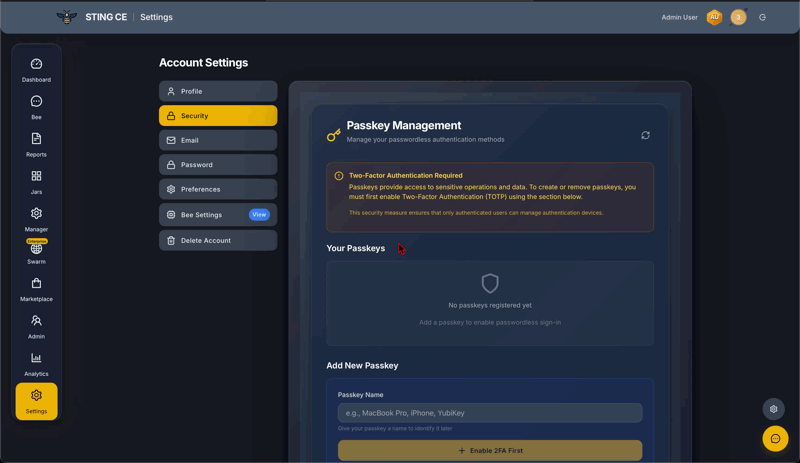The image size is (800, 463).
Task: Open the Bee chat sidebar icon
Action: pyautogui.click(x=36, y=106)
